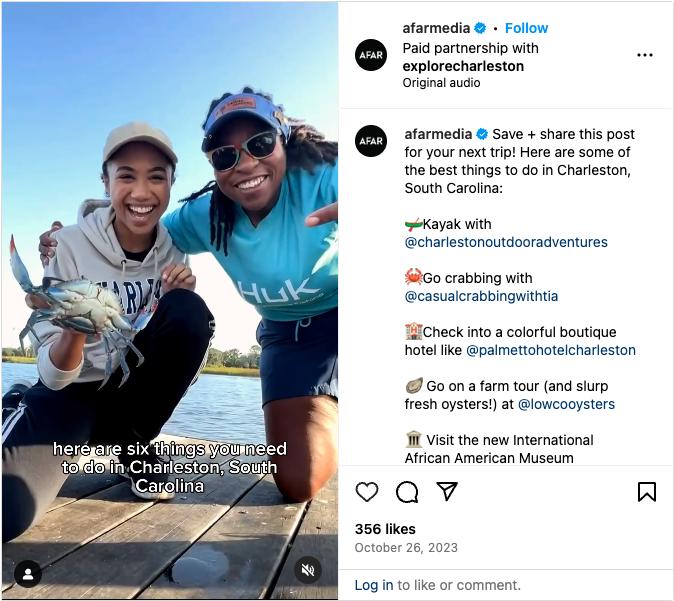The image size is (674, 601).
Task: Show tagged people via person icon
Action: 28,574
